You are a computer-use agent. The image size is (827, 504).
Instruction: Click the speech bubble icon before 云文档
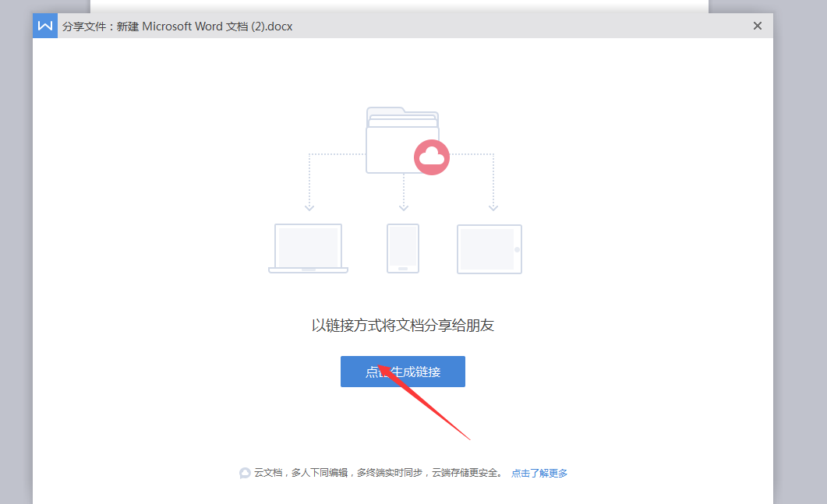245,473
